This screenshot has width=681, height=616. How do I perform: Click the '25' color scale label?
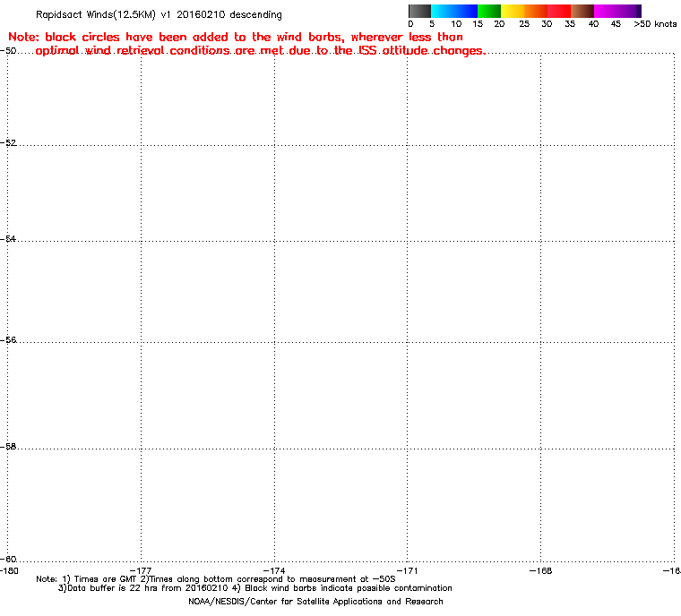coord(524,24)
